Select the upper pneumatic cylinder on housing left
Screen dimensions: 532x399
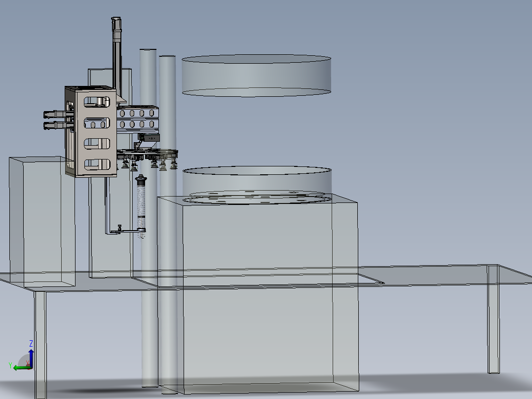click(58, 114)
